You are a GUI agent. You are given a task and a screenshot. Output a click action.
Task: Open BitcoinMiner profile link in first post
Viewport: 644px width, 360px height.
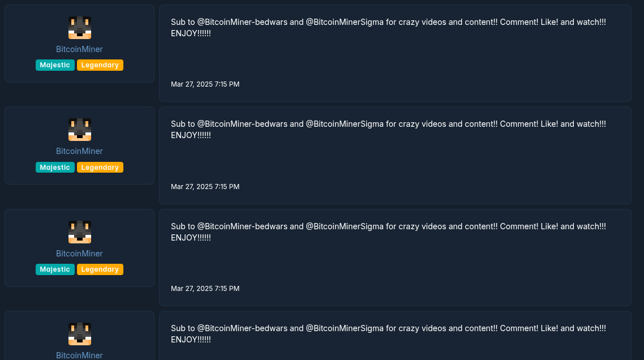[x=79, y=49]
